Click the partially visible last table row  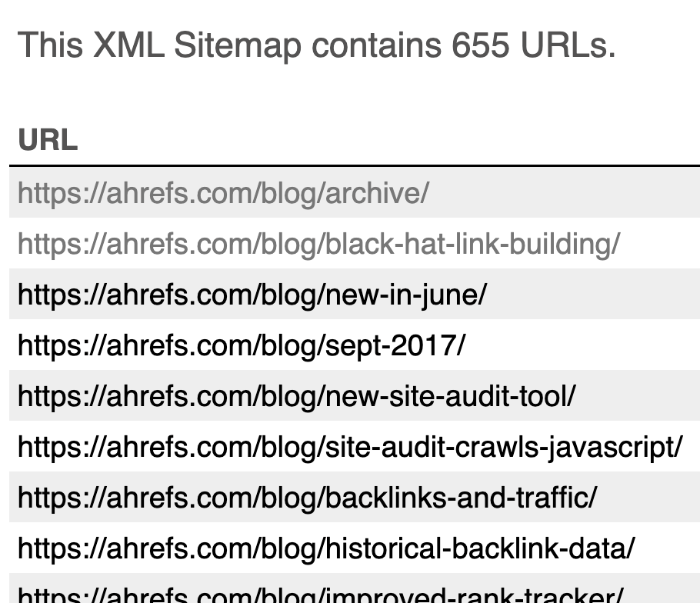tap(662, 594)
